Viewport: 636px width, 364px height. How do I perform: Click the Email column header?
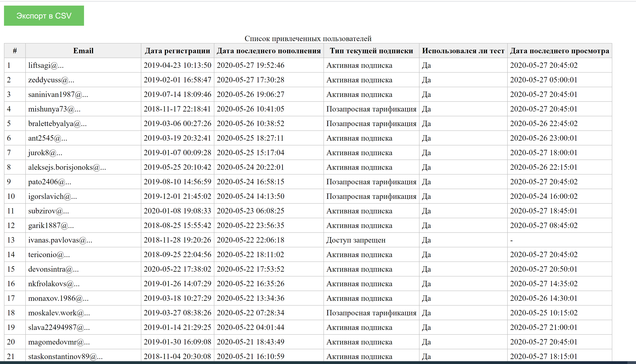click(x=83, y=51)
